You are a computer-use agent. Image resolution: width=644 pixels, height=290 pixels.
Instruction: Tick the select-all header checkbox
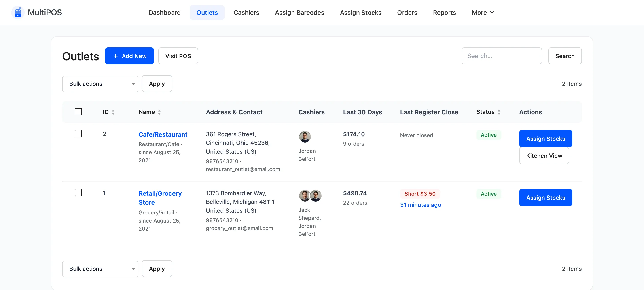(x=78, y=112)
